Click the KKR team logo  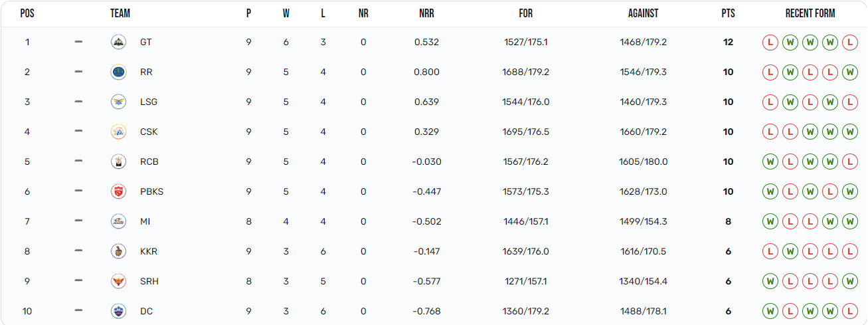(x=118, y=251)
